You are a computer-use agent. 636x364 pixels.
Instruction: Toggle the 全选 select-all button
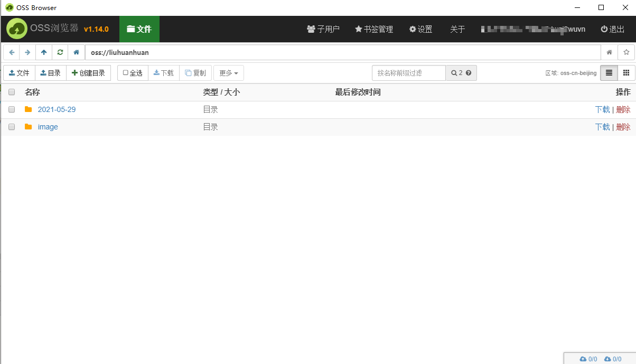pyautogui.click(x=133, y=73)
